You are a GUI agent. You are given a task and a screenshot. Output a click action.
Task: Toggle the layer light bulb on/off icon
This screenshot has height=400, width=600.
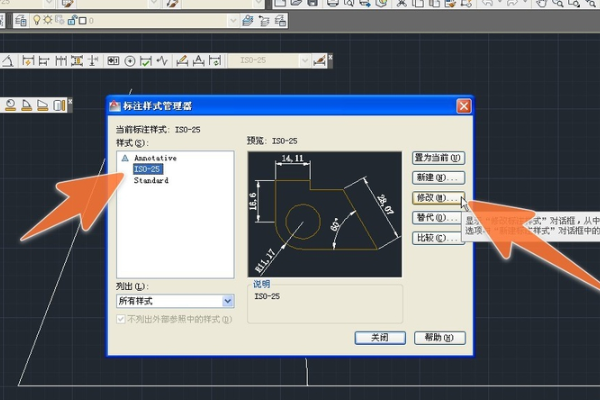pyautogui.click(x=37, y=20)
